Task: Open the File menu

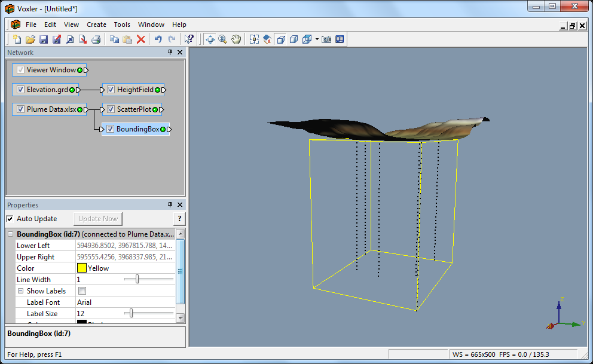Action: tap(31, 25)
